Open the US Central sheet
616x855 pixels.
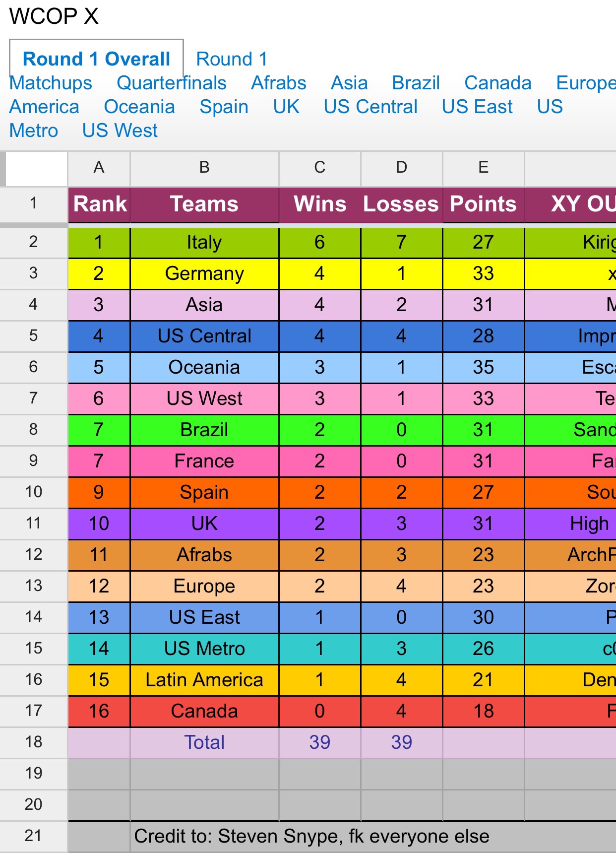tap(370, 107)
